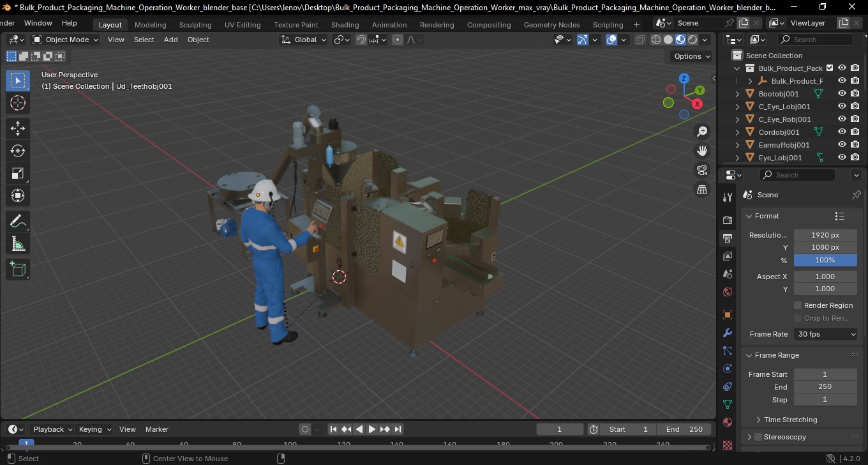The image size is (868, 465).
Task: Select the Annotate pencil tool
Action: coord(18,222)
